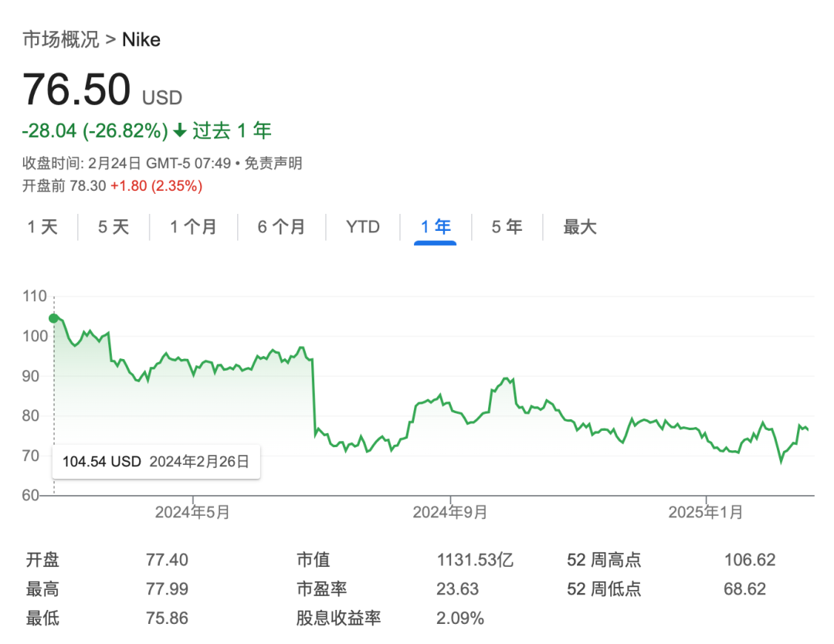Click the green dot data marker

point(53,317)
